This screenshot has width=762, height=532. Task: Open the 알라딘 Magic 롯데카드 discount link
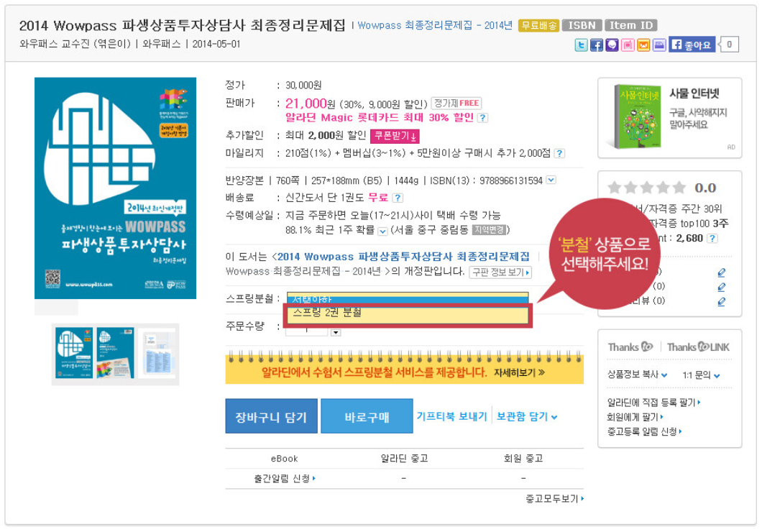379,118
